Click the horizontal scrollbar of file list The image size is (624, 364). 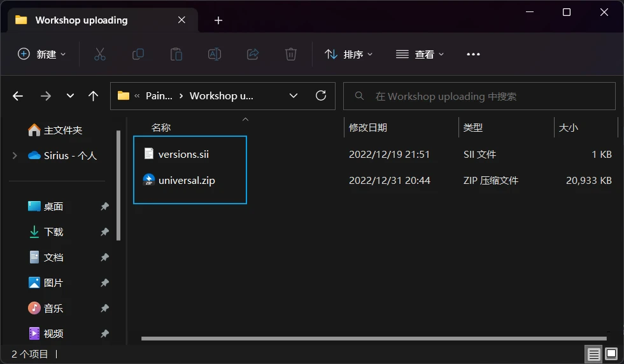(x=374, y=339)
